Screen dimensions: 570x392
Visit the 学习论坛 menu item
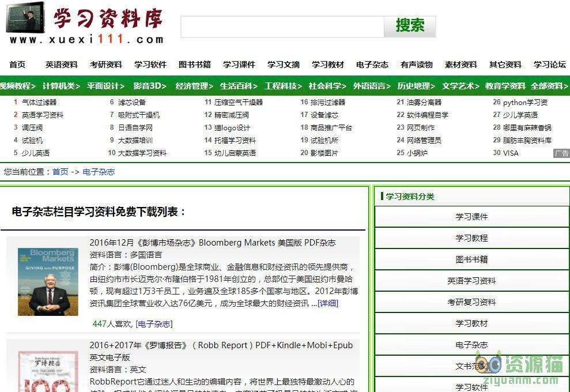pyautogui.click(x=549, y=65)
